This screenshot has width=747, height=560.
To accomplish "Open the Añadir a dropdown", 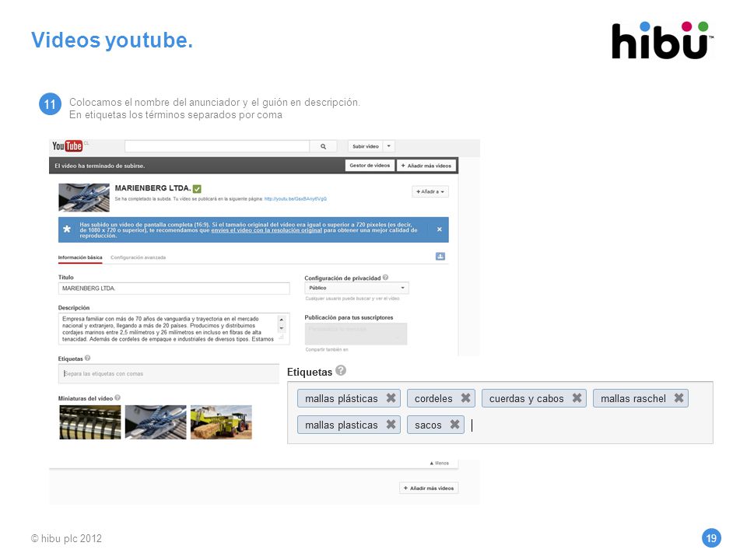I will 430,191.
